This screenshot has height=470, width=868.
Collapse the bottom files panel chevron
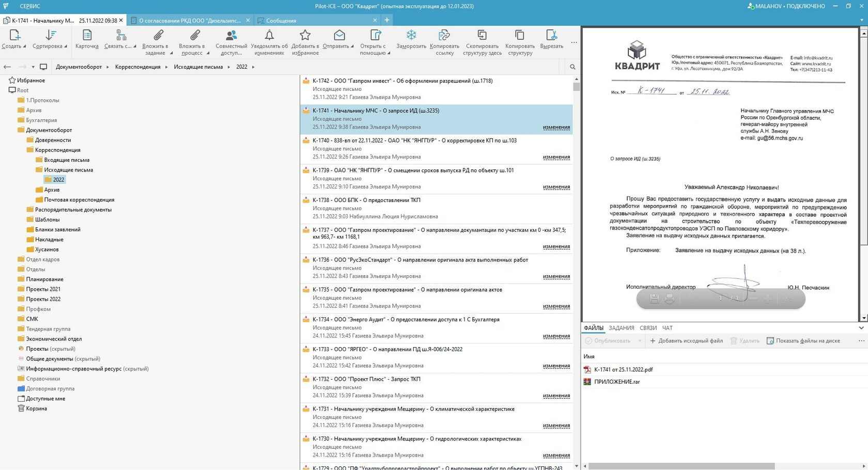coord(861,328)
